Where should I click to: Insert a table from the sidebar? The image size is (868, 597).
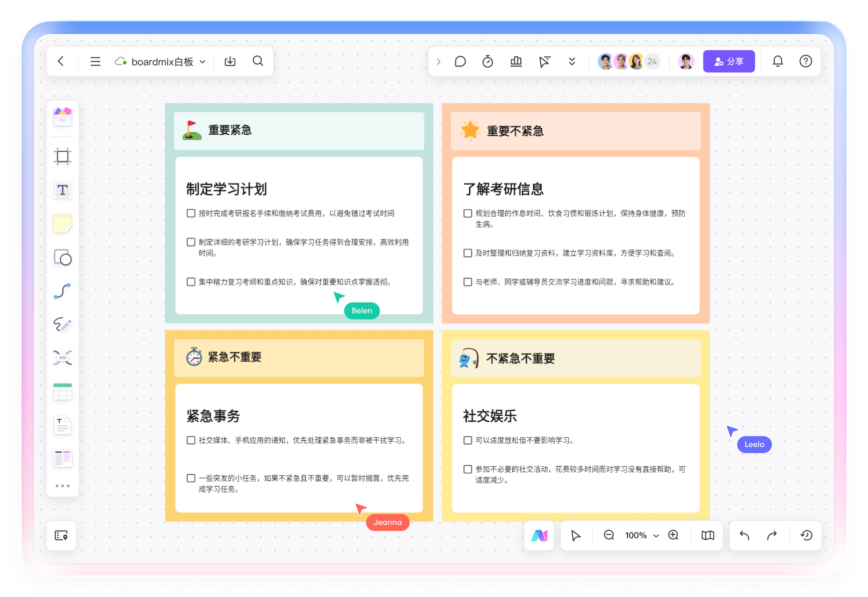tap(62, 392)
